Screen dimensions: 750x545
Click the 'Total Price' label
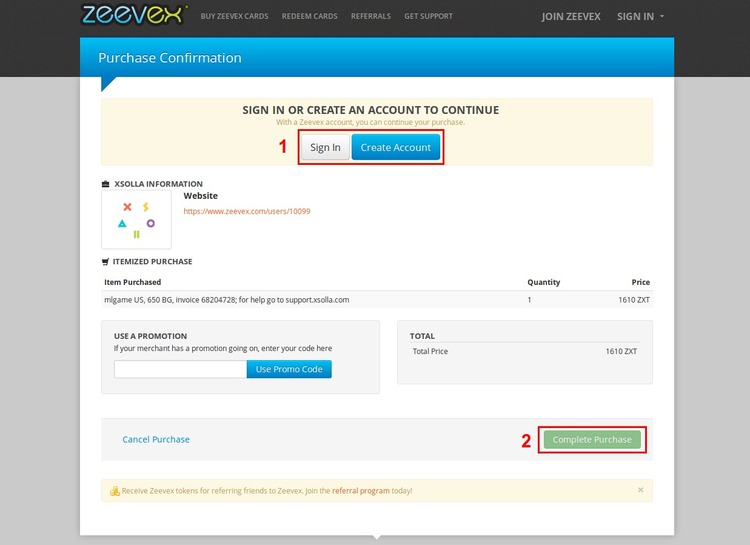430,351
